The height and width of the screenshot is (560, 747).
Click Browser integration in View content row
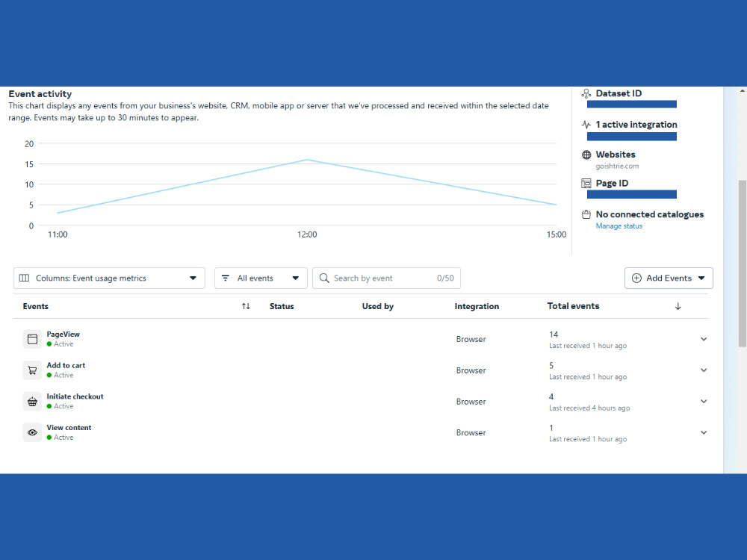pos(471,432)
